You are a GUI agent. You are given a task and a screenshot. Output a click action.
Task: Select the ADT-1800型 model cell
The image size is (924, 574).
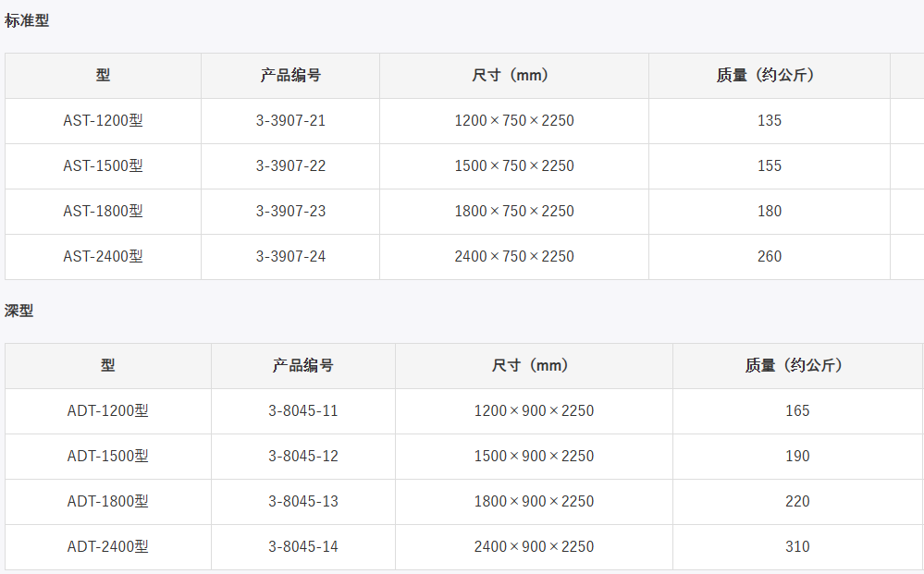coord(107,502)
